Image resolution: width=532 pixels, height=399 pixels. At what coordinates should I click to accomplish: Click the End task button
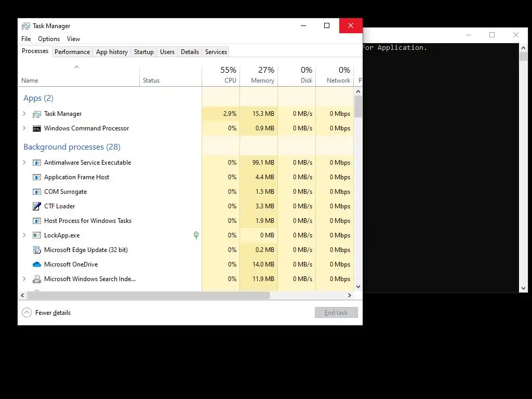click(x=336, y=312)
